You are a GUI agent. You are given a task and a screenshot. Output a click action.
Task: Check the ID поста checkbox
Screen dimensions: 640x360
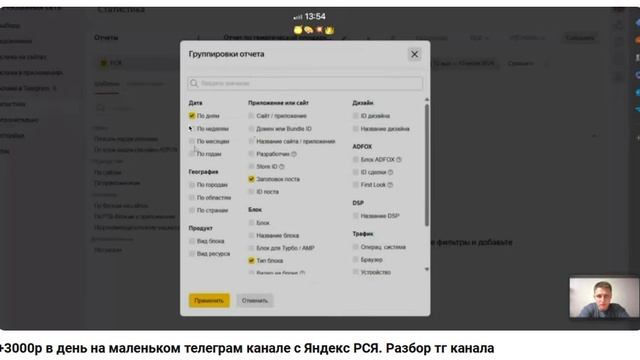point(251,192)
